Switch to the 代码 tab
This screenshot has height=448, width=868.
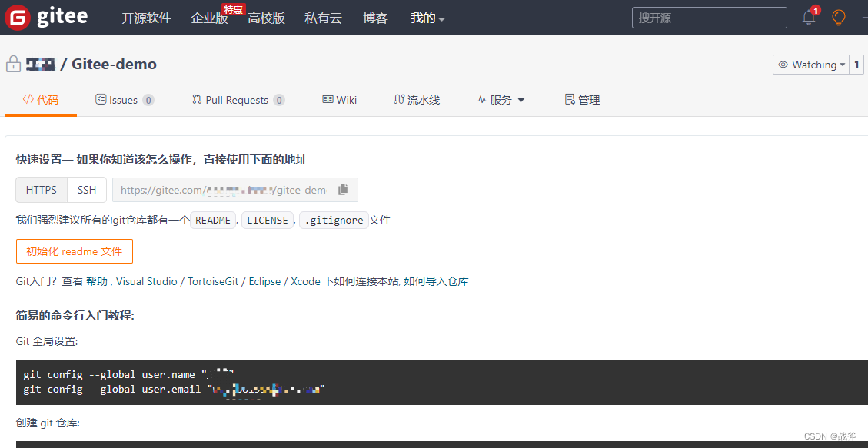41,100
